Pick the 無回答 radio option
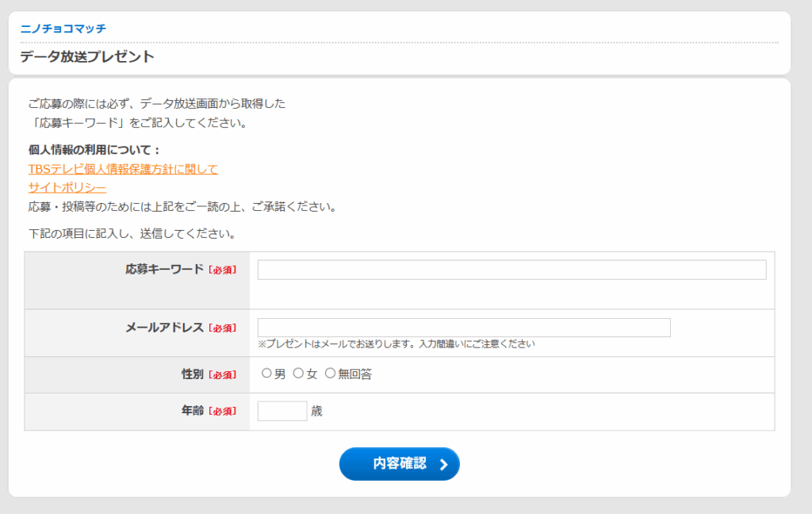 (331, 374)
